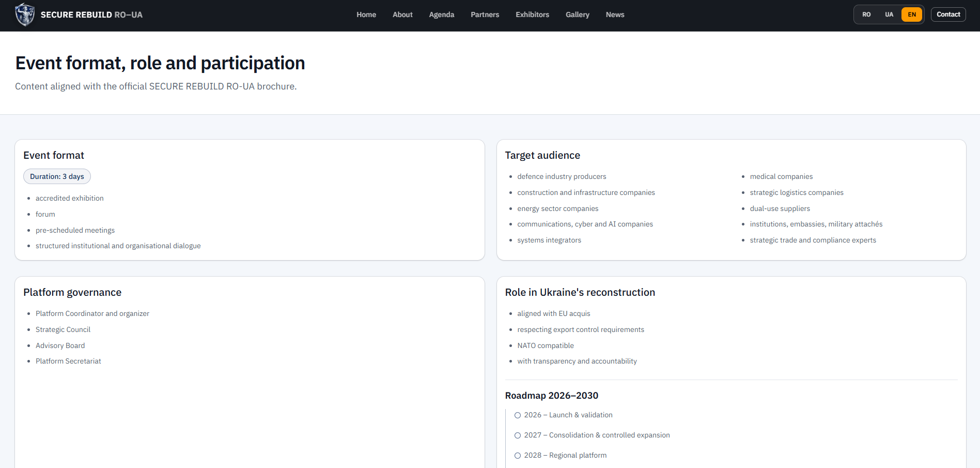This screenshot has height=468, width=980.
Task: Click the 'Roadmap 2026–2030' heading
Action: pos(552,396)
